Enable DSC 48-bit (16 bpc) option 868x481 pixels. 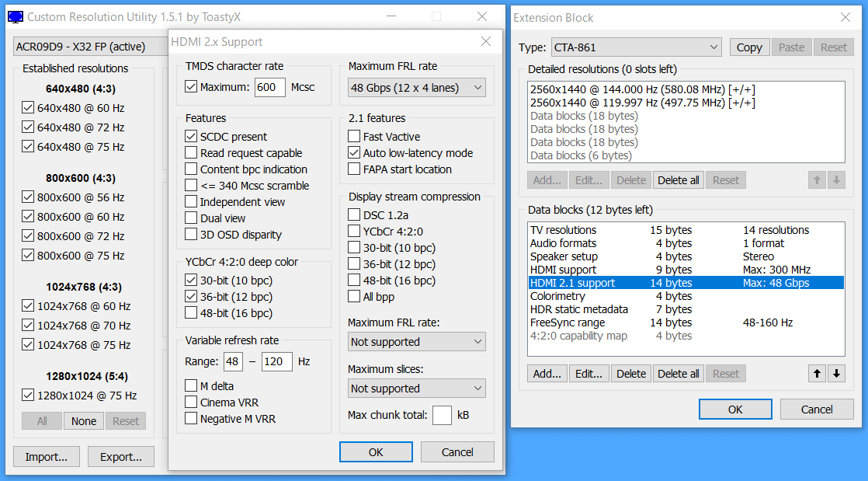pyautogui.click(x=354, y=280)
